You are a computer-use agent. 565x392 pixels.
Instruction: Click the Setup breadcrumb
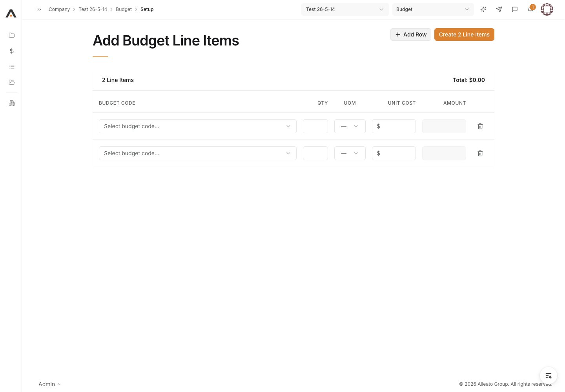(147, 9)
